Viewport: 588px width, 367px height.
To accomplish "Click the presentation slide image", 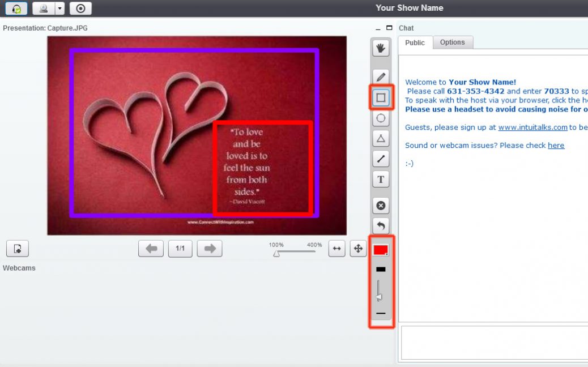I will [x=197, y=136].
